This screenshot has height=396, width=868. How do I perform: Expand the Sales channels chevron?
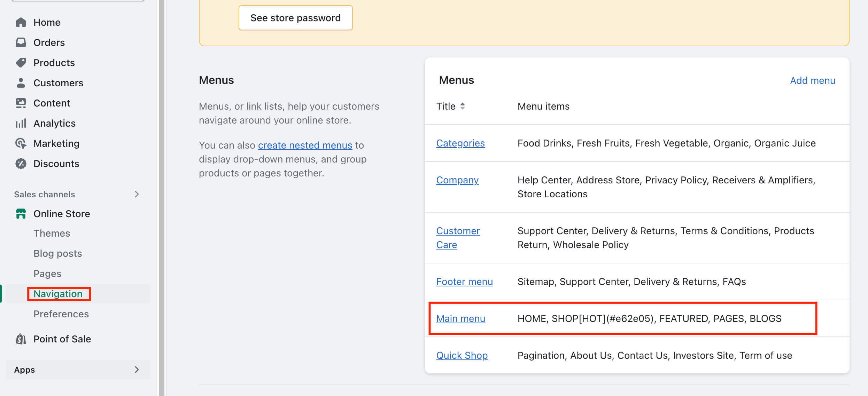(137, 194)
